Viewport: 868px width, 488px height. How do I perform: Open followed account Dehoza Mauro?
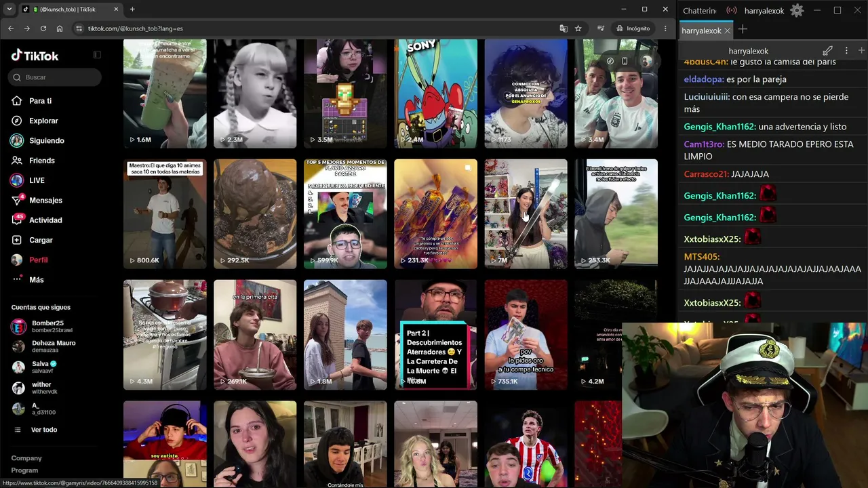coord(54,346)
